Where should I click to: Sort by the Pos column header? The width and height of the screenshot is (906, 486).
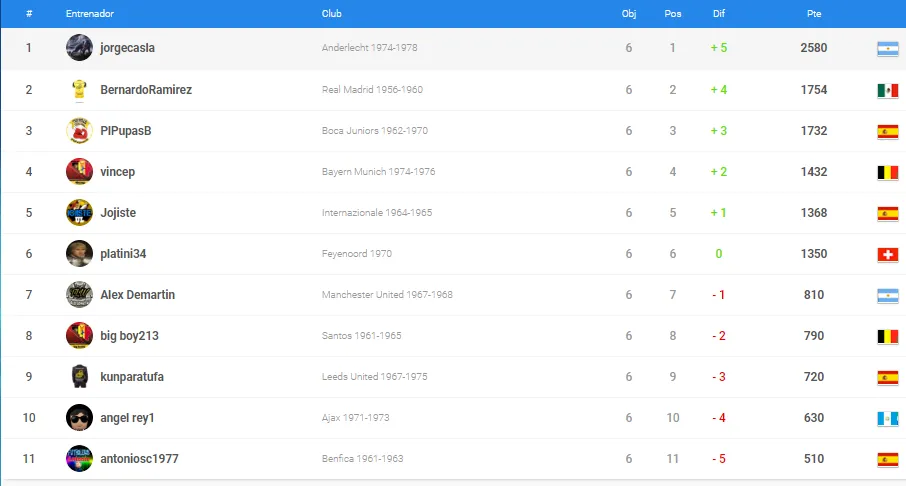pos(673,13)
